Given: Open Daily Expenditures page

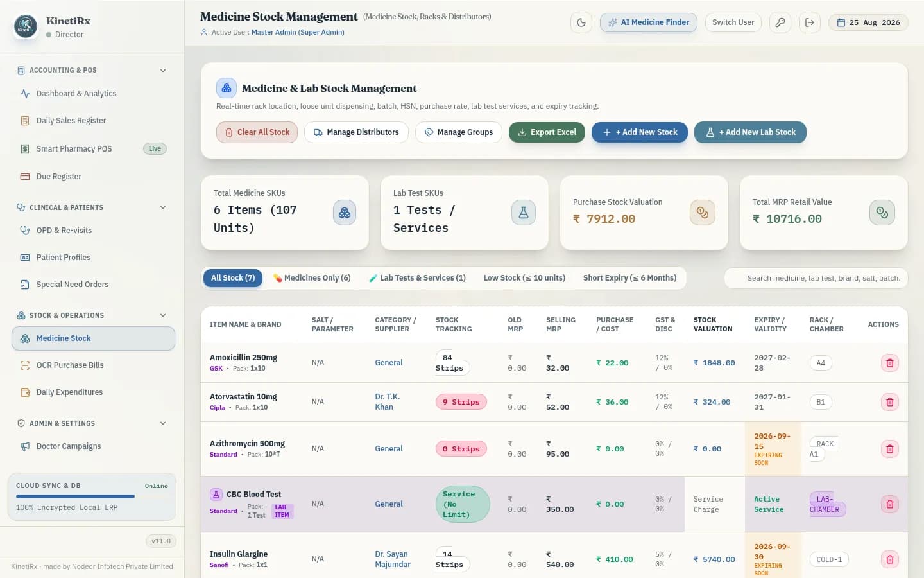Looking at the screenshot, I should 93,392.
